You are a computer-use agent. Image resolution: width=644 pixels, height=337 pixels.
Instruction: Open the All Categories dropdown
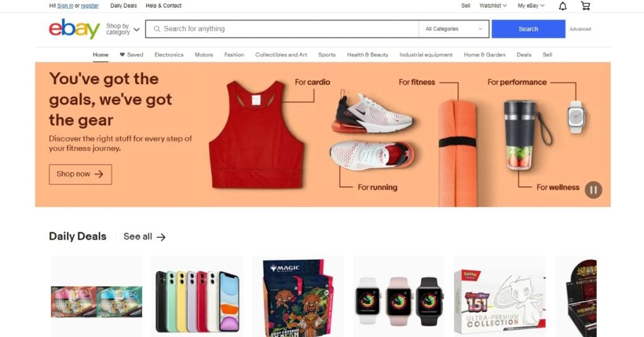coord(454,29)
